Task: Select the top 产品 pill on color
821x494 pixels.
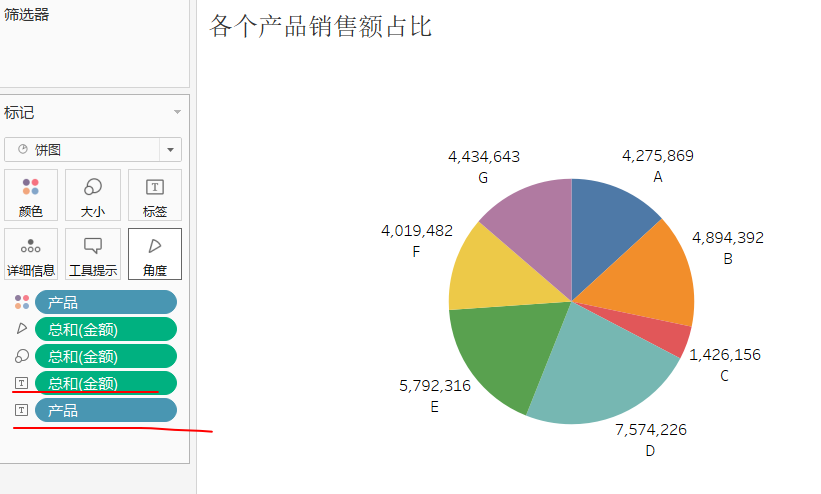Action: coord(105,302)
